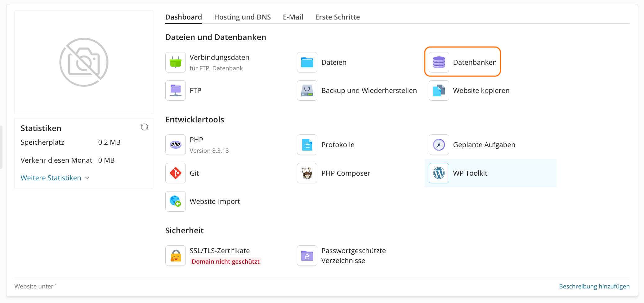The height and width of the screenshot is (303, 644).
Task: Refresh the Statistiken panel
Action: [144, 127]
